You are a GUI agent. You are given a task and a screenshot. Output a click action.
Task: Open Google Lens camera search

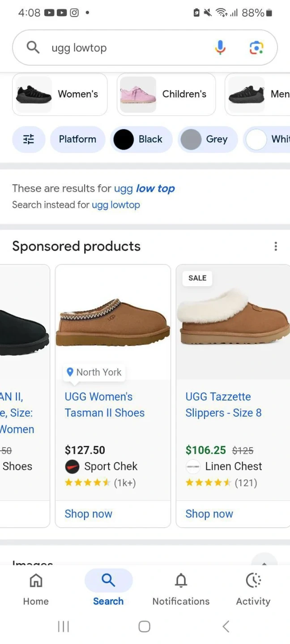[256, 47]
